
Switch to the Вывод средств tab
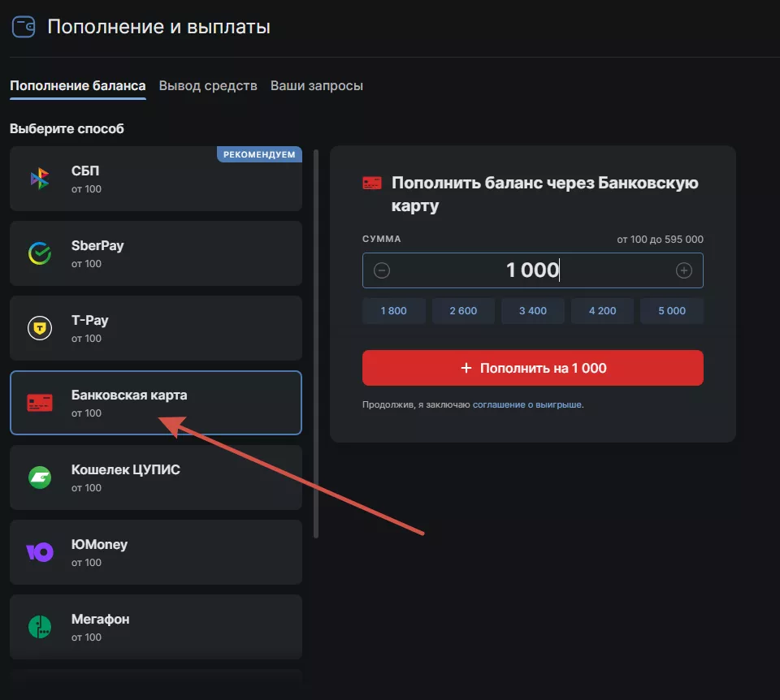[208, 84]
